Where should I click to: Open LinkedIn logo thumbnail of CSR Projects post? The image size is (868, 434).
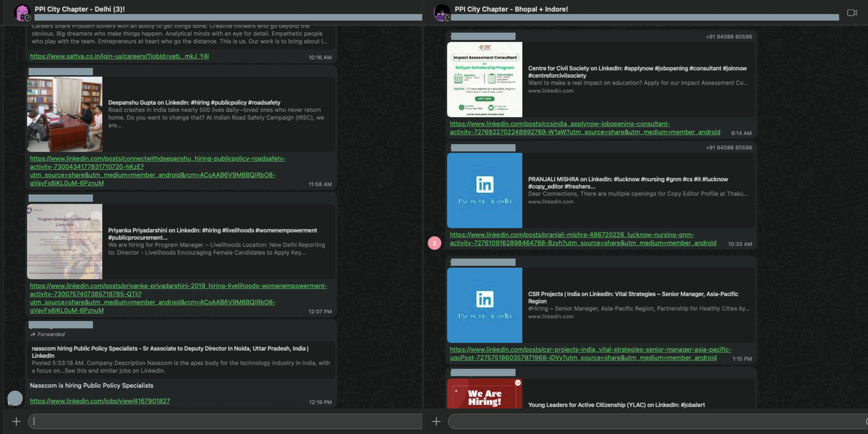[484, 305]
